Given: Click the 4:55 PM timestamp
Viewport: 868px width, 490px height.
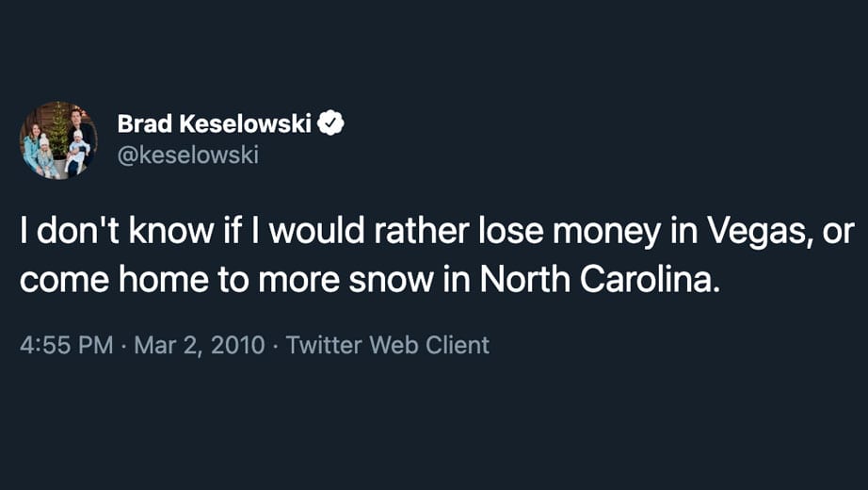Looking at the screenshot, I should (66, 345).
